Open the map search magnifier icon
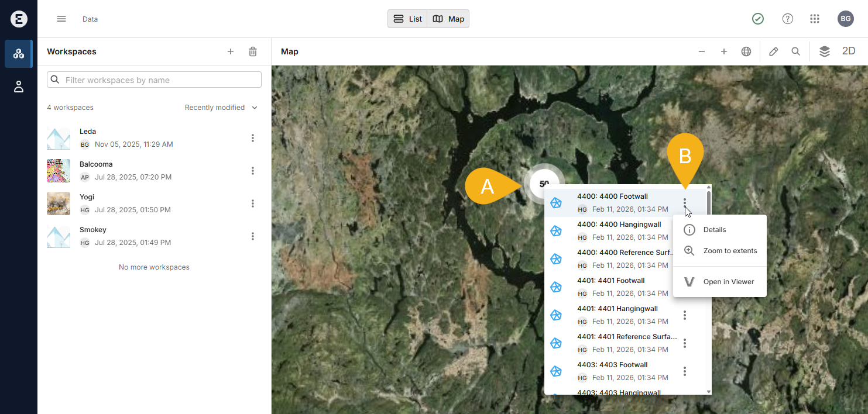Viewport: 868px width, 414px height. (x=795, y=51)
